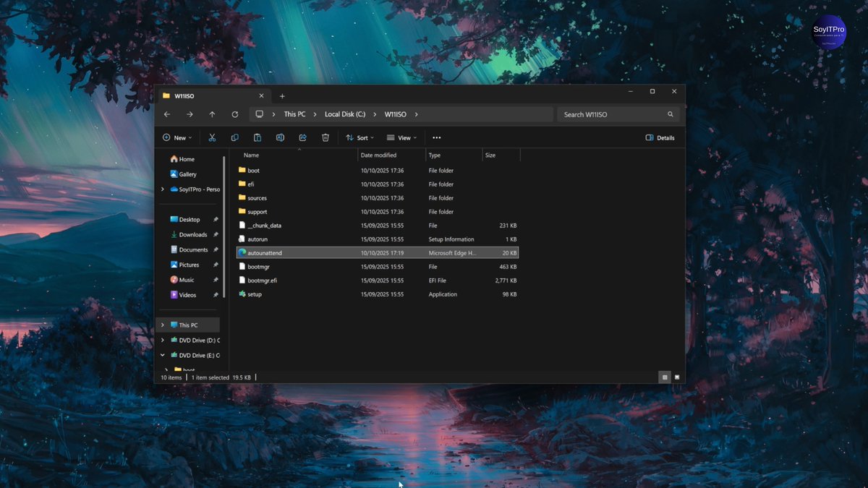
Task: Click This PC in the address breadcrumb
Action: (x=294, y=114)
